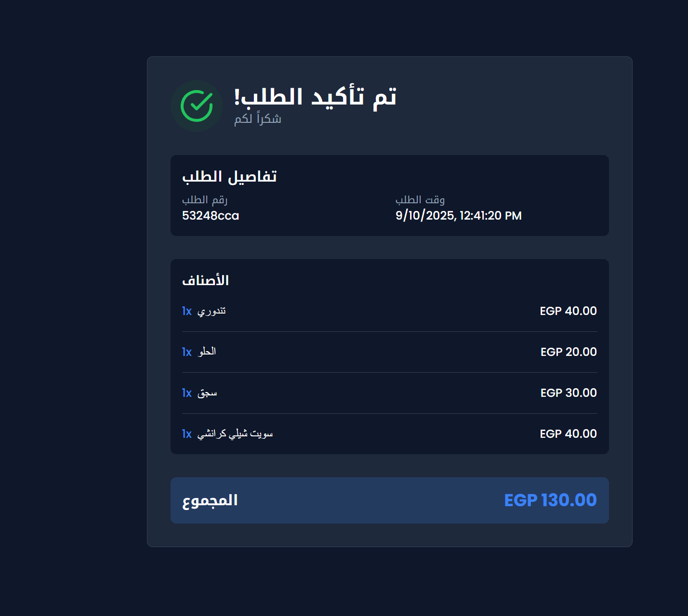Click the EGP 20.00 price
Screen dimensions: 688x616
569,352
